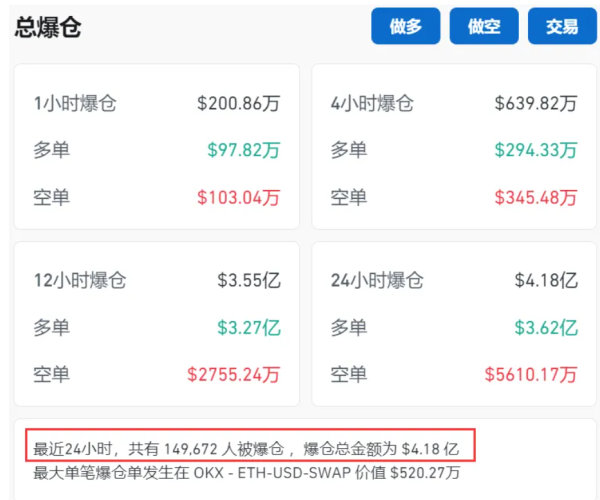The height and width of the screenshot is (500, 600).
Task: Select the 总爆仓 heading text
Action: (48, 27)
